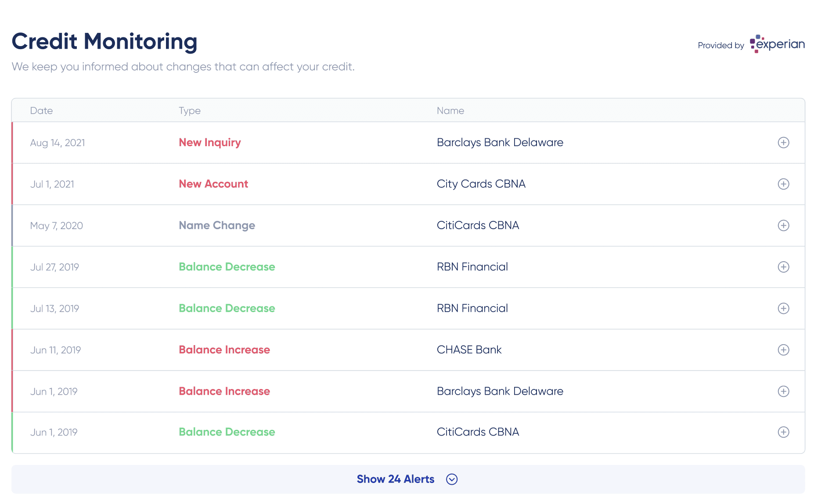The image size is (814, 504).
Task: Click the Date column header
Action: click(x=41, y=111)
